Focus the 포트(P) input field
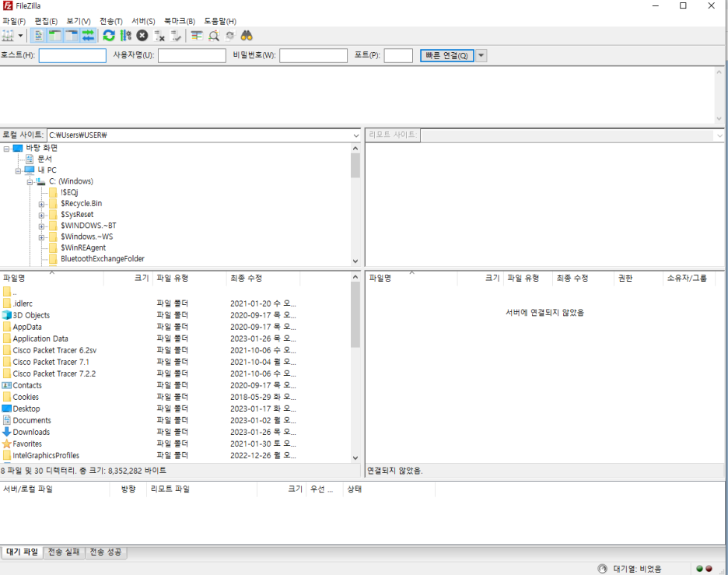This screenshot has width=728, height=575. pos(398,56)
